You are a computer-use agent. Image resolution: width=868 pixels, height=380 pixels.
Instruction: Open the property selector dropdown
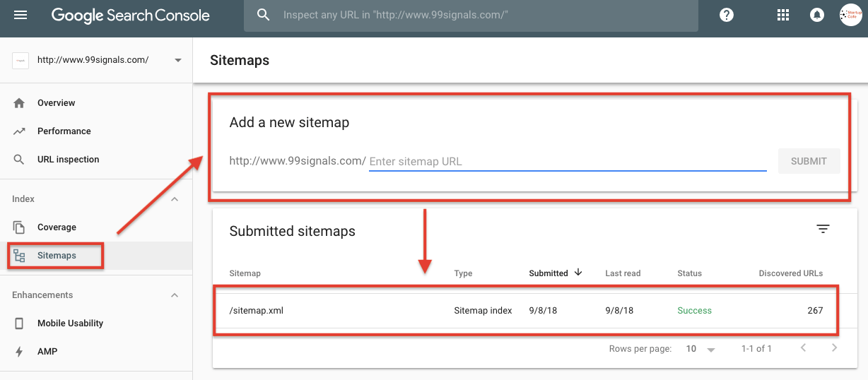pos(177,60)
